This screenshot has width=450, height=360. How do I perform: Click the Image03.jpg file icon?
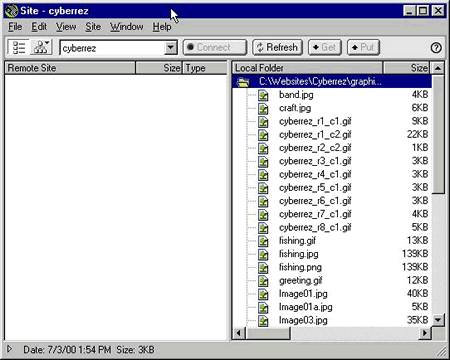pyautogui.click(x=263, y=321)
